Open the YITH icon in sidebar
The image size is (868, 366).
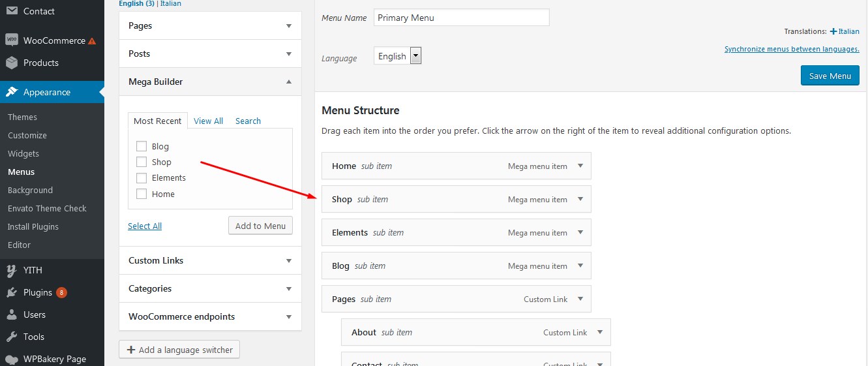[12, 270]
